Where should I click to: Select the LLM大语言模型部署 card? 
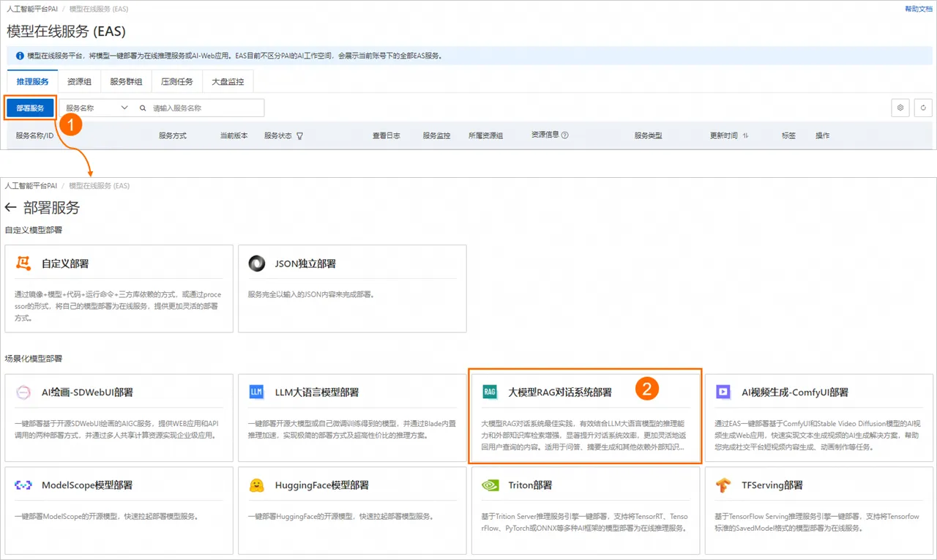(x=349, y=417)
